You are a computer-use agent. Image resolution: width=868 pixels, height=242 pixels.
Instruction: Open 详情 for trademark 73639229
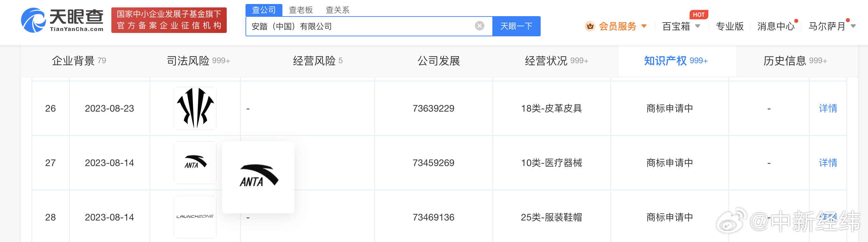pyautogui.click(x=827, y=108)
